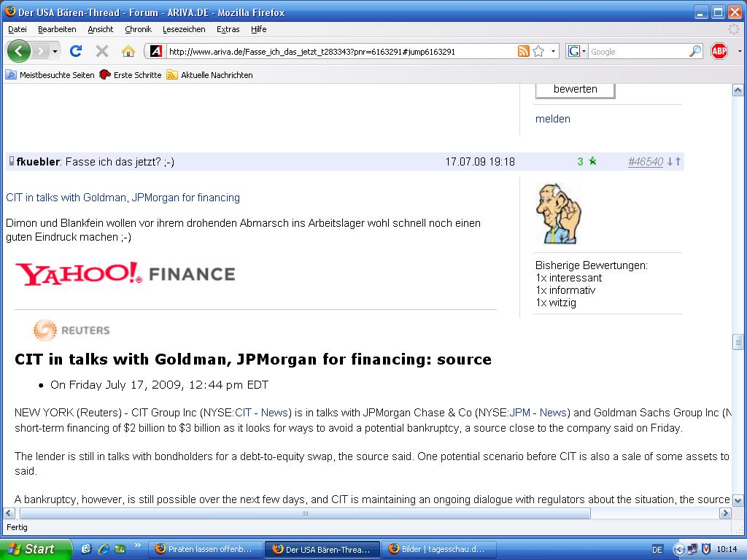Click the Stop loading X icon
Viewport: 747px width, 560px height.
(x=102, y=51)
